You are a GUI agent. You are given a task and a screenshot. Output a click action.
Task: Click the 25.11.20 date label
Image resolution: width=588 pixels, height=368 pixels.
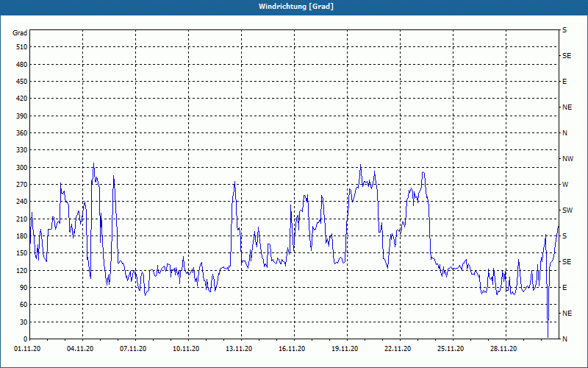451,349
